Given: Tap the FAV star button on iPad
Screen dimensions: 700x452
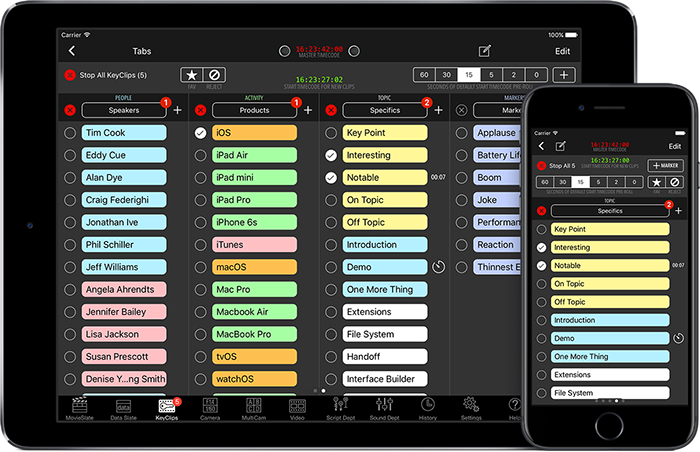Looking at the screenshot, I should pos(192,75).
